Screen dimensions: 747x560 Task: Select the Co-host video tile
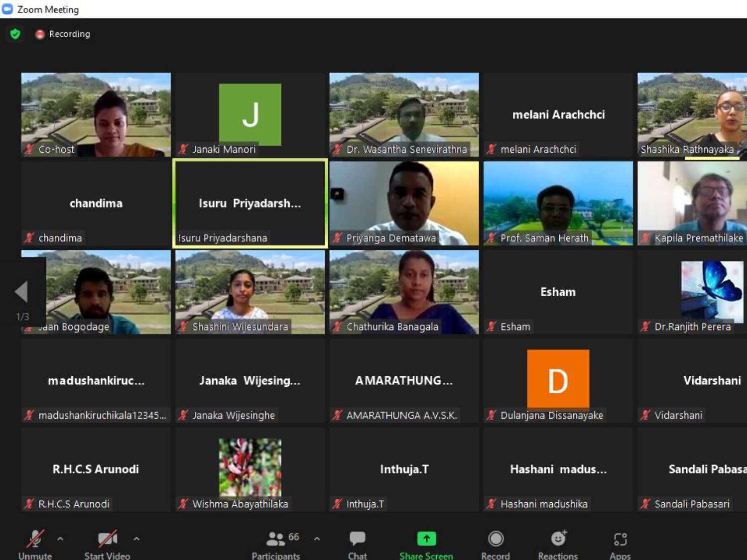click(96, 115)
